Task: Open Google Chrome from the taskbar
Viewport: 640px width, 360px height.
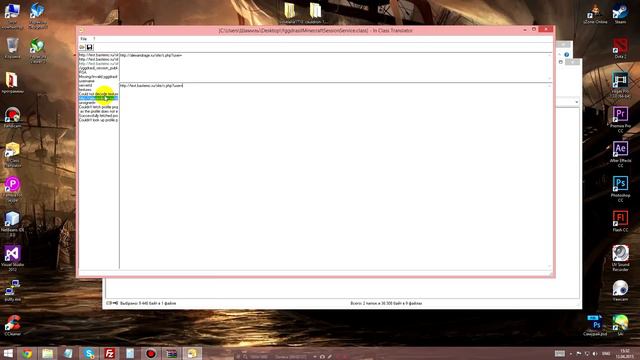Action: (27, 353)
